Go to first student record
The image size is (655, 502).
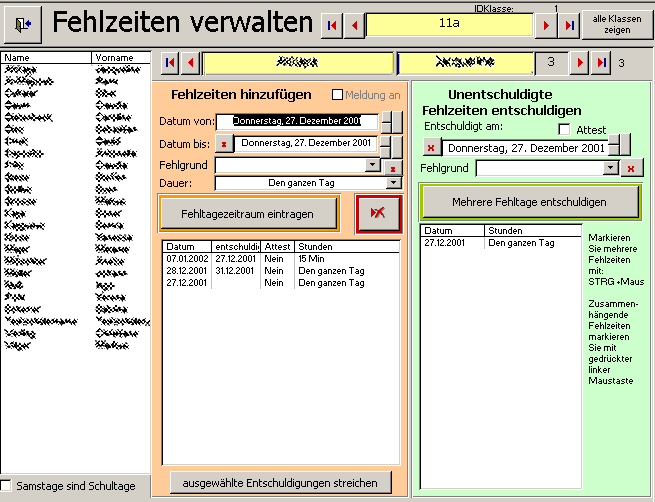169,64
